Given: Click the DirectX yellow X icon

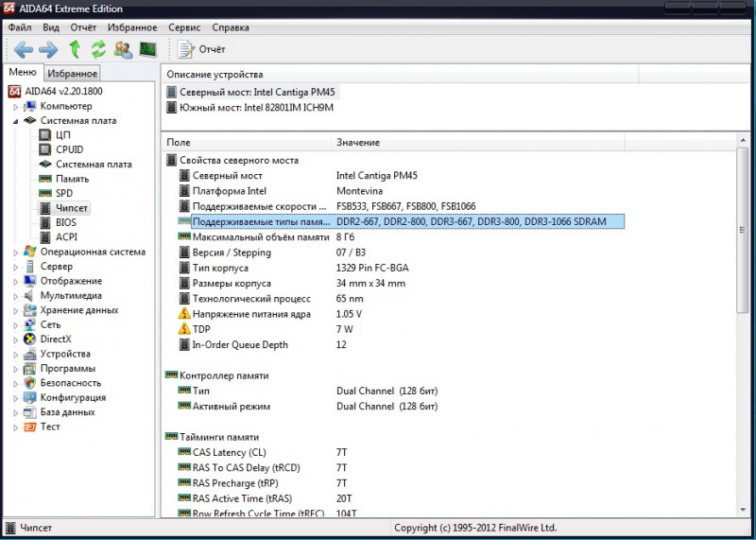Looking at the screenshot, I should (30, 340).
